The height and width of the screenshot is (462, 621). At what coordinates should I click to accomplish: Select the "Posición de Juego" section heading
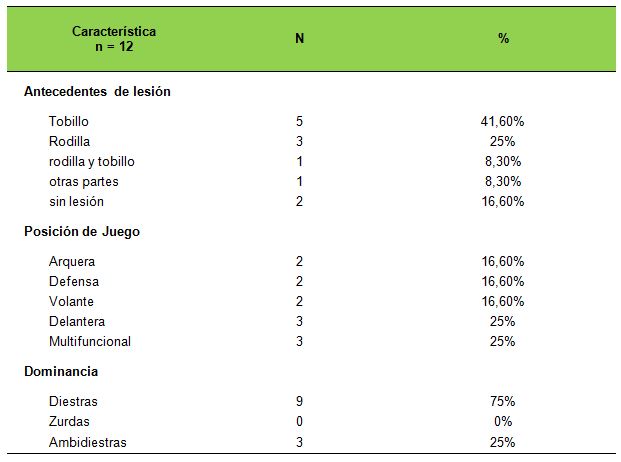(82, 232)
